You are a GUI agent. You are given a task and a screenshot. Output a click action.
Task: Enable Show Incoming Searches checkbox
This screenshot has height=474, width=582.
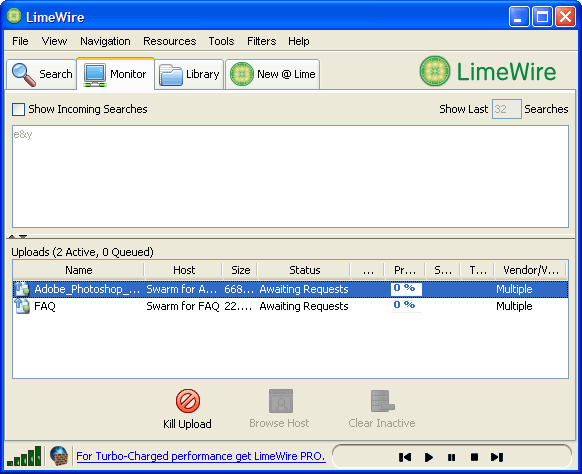(x=19, y=109)
